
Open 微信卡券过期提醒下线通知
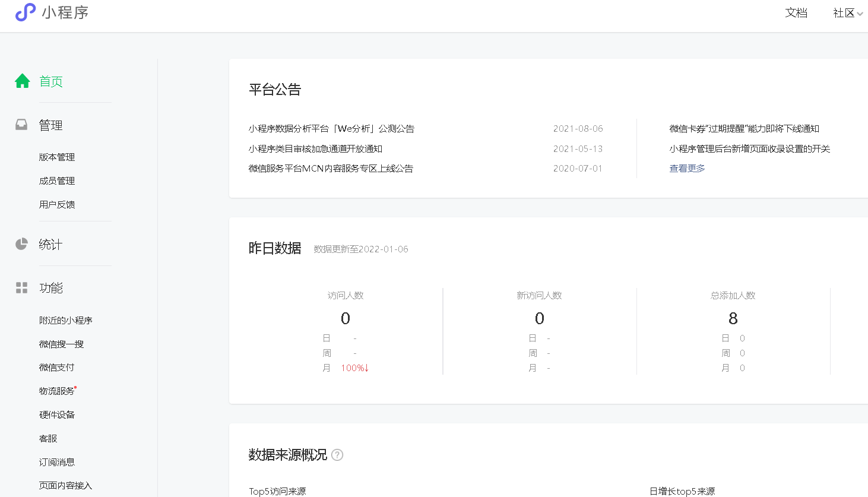[x=744, y=128]
